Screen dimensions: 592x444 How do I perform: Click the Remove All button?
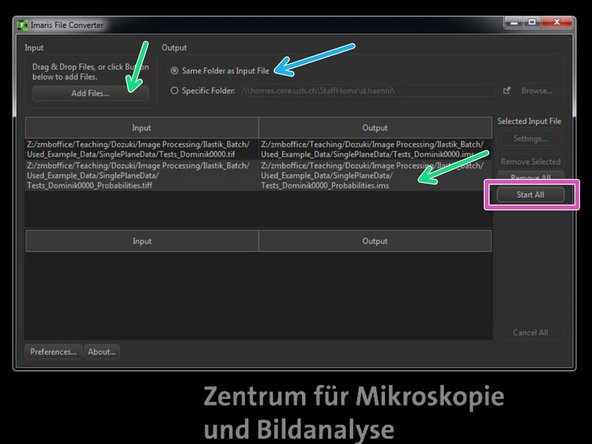530,176
